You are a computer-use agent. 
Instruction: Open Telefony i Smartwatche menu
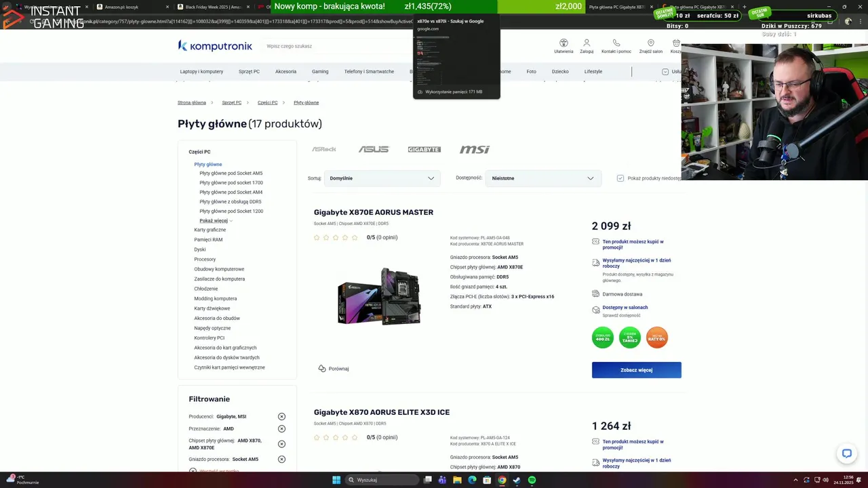[x=369, y=71]
